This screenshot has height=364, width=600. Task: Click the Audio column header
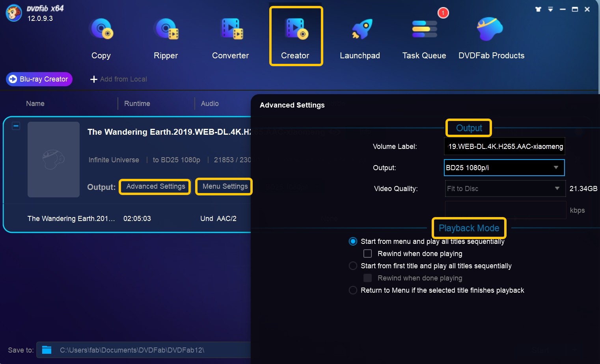pyautogui.click(x=210, y=104)
